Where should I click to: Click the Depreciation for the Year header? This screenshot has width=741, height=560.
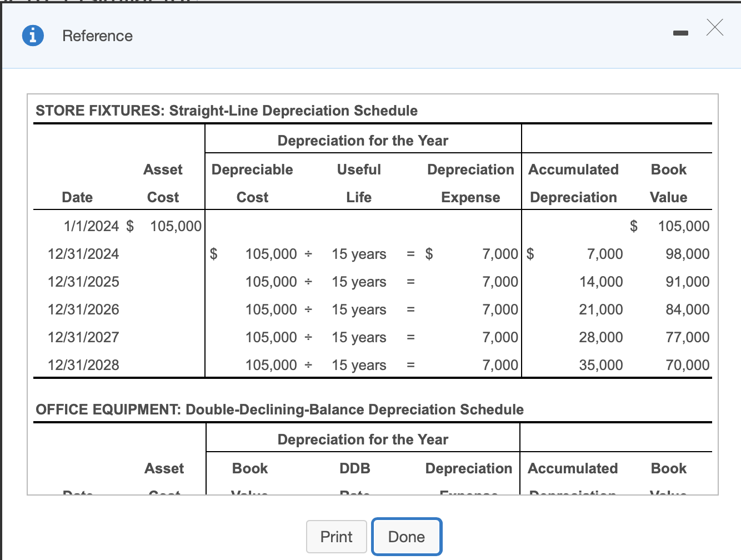tap(363, 140)
